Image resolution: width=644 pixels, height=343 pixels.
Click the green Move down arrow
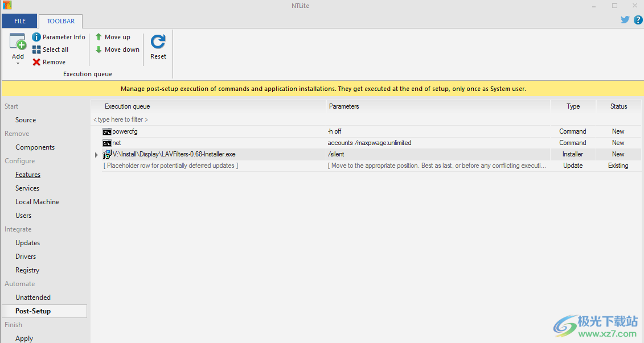click(99, 49)
